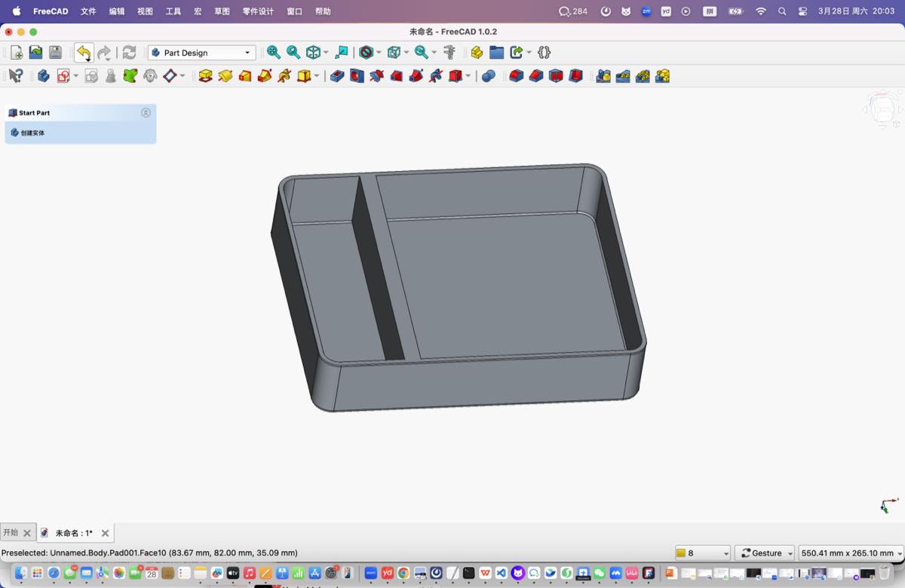The height and width of the screenshot is (588, 905).
Task: Select the Additive Pipe tool
Action: tap(265, 76)
